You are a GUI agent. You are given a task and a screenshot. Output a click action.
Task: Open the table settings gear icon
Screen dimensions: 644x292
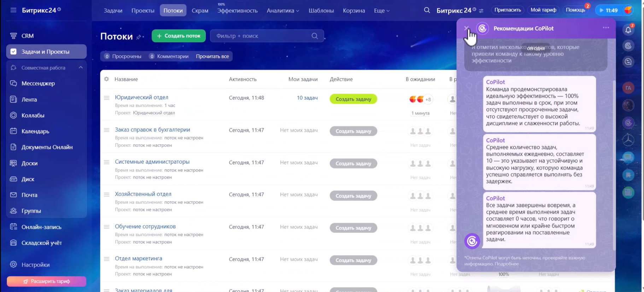[x=106, y=79]
